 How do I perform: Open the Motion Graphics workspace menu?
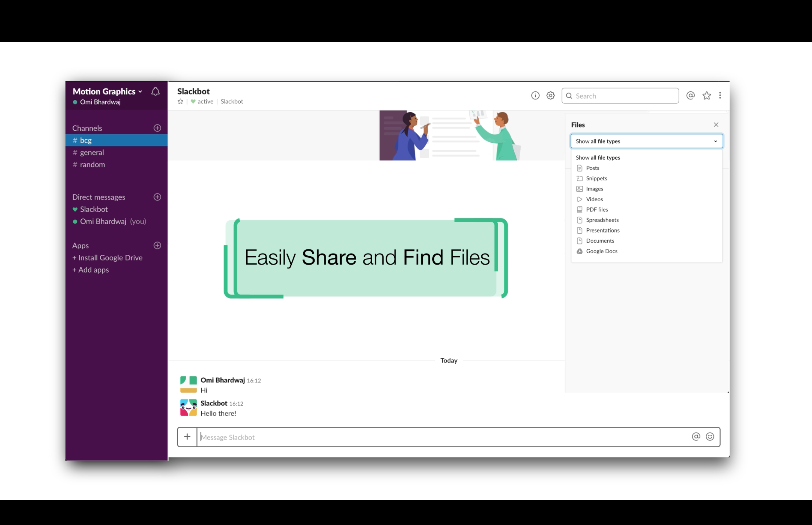[107, 91]
